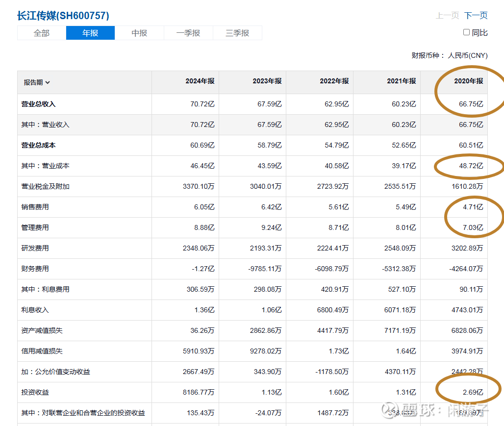Open the 三季报 tab
504x426 pixels.
237,33
